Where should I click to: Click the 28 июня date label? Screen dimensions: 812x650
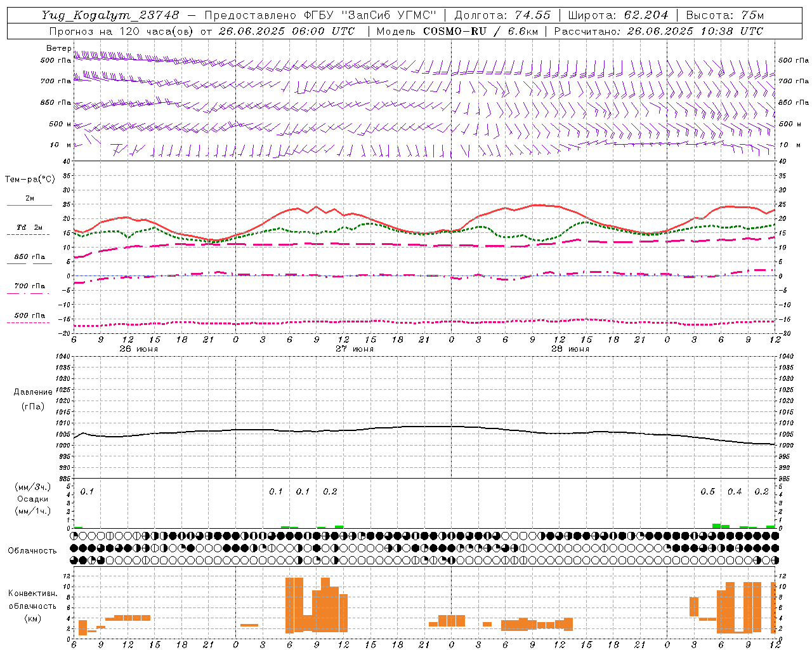[x=570, y=349]
